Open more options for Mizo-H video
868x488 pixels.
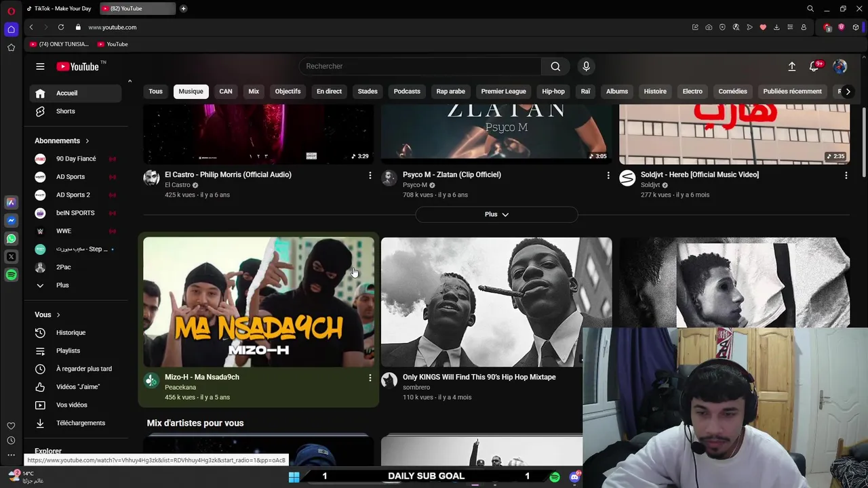click(370, 378)
